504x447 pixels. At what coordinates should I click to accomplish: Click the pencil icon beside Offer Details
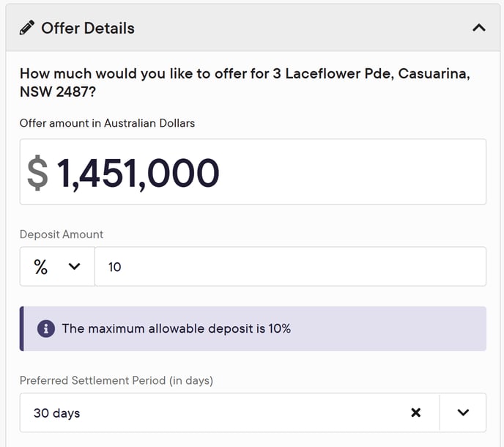point(27,28)
